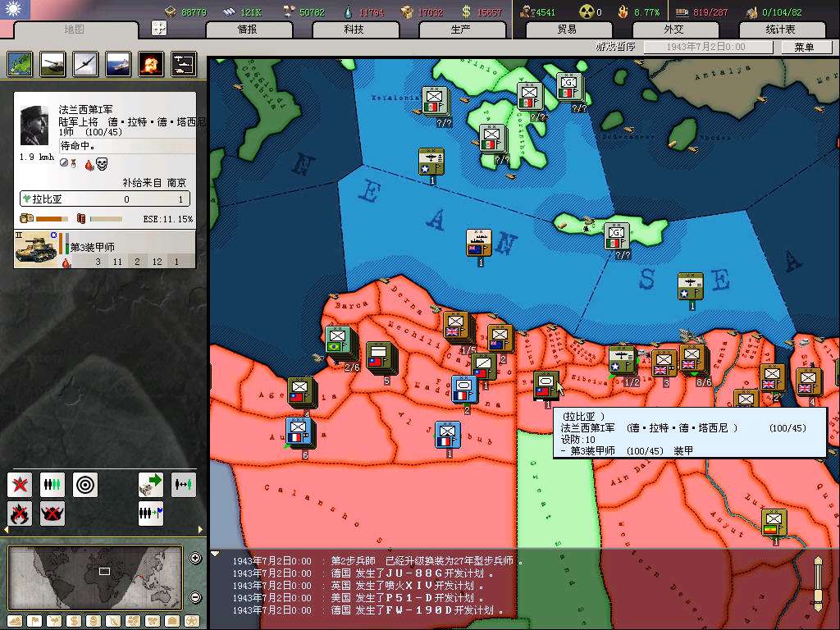Click log line about JU-88G
Viewport: 840px width, 630px height.
362,573
